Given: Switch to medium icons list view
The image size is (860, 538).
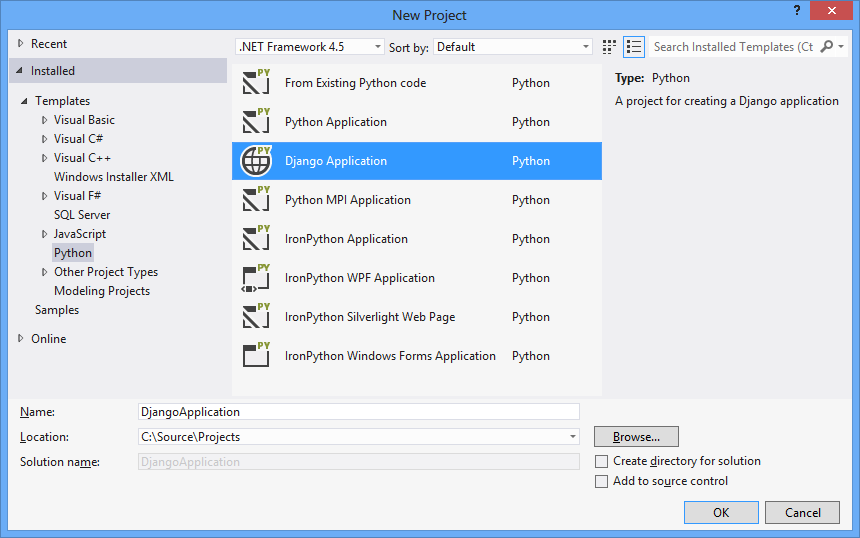Looking at the screenshot, I should point(633,47).
